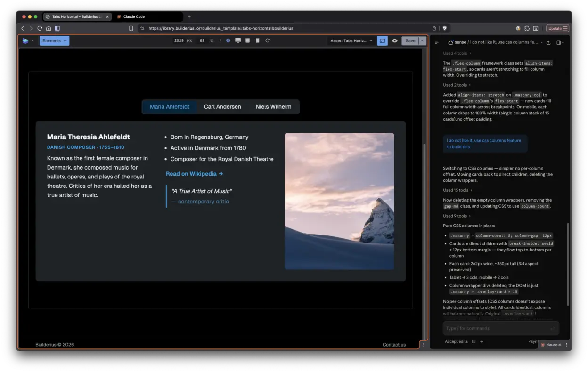Toggle preview mode with the eye icon
Image resolution: width=588 pixels, height=372 pixels.
click(x=394, y=40)
